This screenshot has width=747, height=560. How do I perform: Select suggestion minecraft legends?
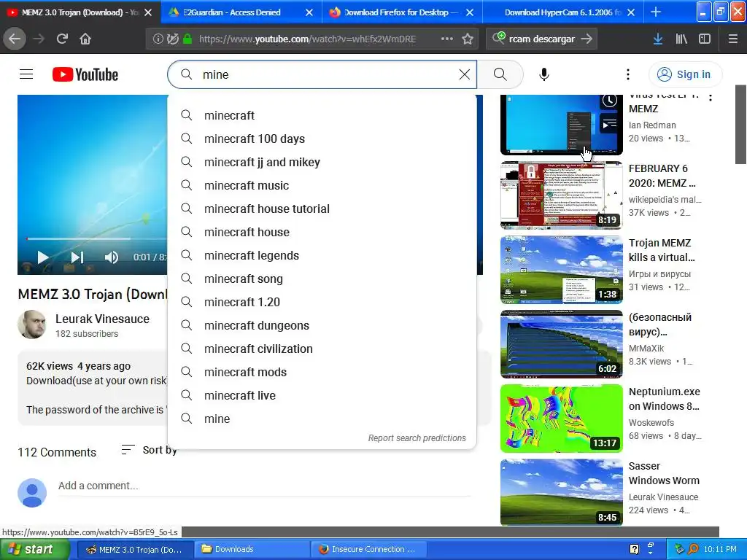click(322, 255)
